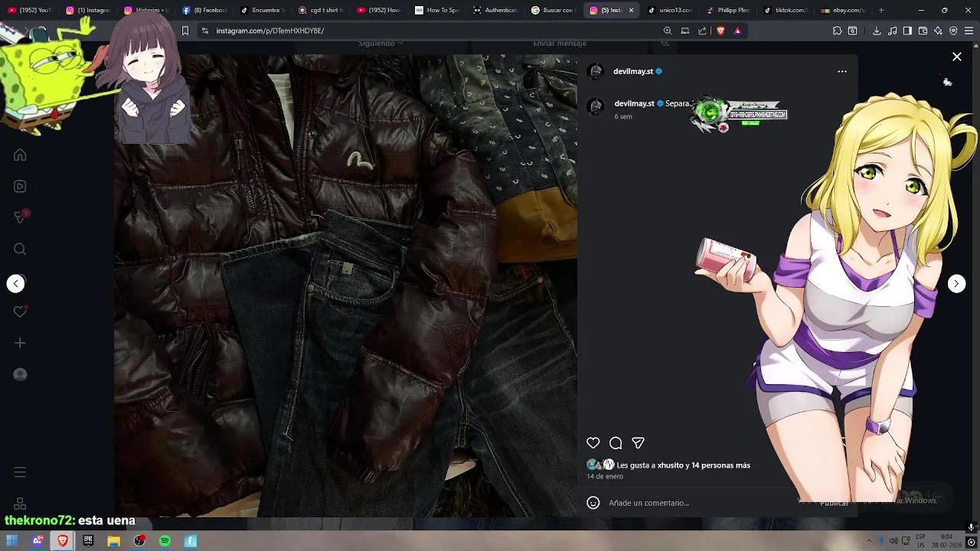
Task: Open Spotify from the taskbar
Action: [x=165, y=541]
